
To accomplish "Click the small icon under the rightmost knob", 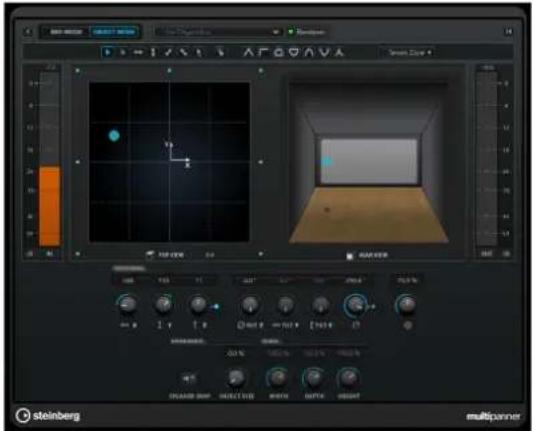I will coord(408,325).
